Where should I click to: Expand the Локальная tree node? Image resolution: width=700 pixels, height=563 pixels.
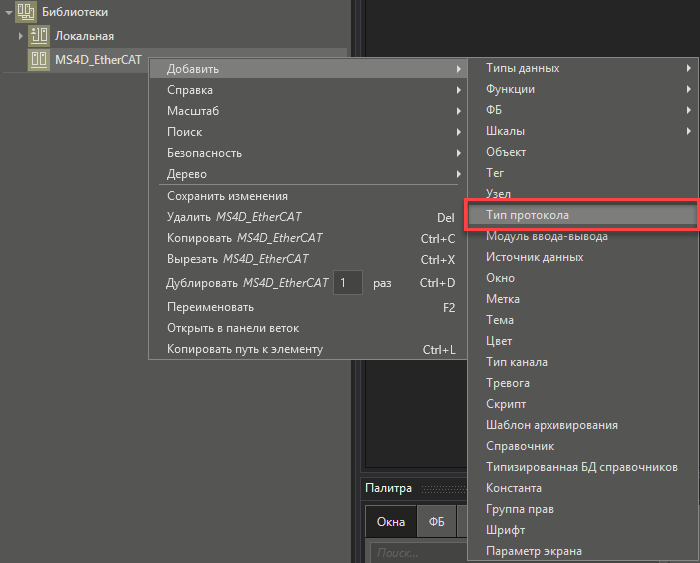[21, 36]
